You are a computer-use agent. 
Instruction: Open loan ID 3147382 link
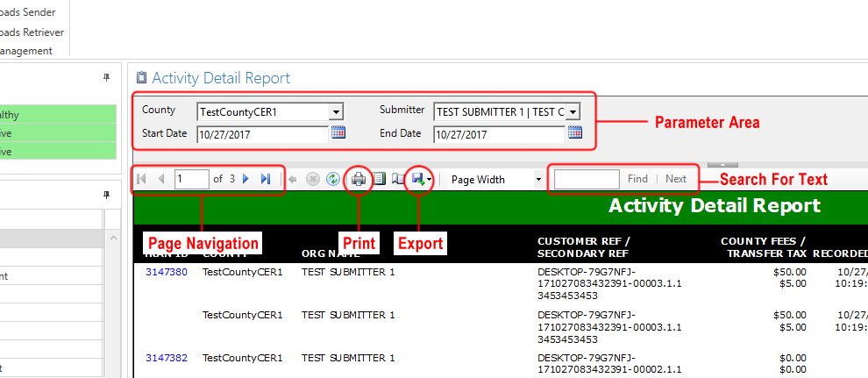(167, 358)
